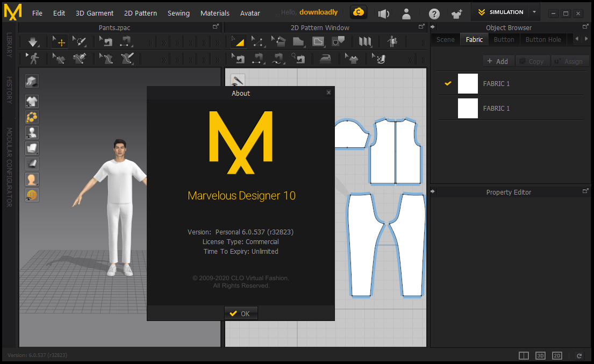This screenshot has width=594, height=364.
Task: Add a new fabric via Add button
Action: click(498, 61)
